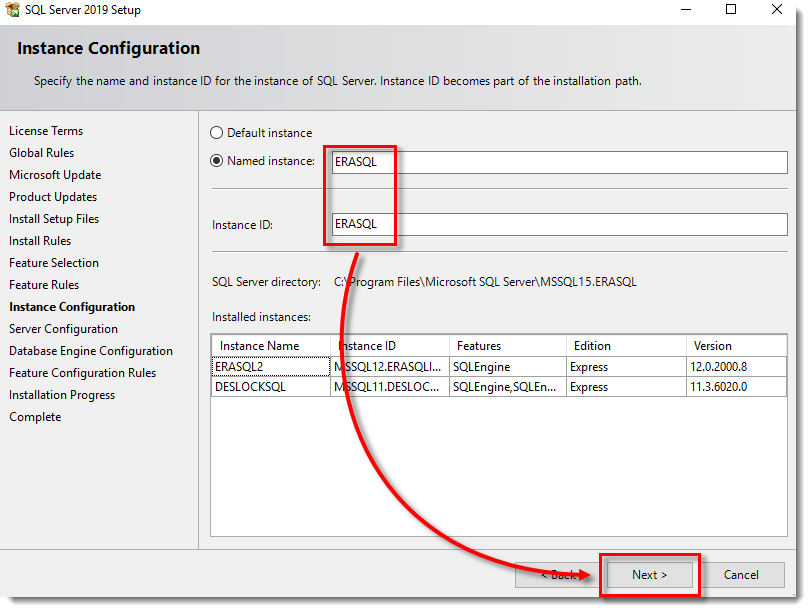Minimize the SQL Server Setup window
The width and height of the screenshot is (811, 612).
[x=686, y=9]
